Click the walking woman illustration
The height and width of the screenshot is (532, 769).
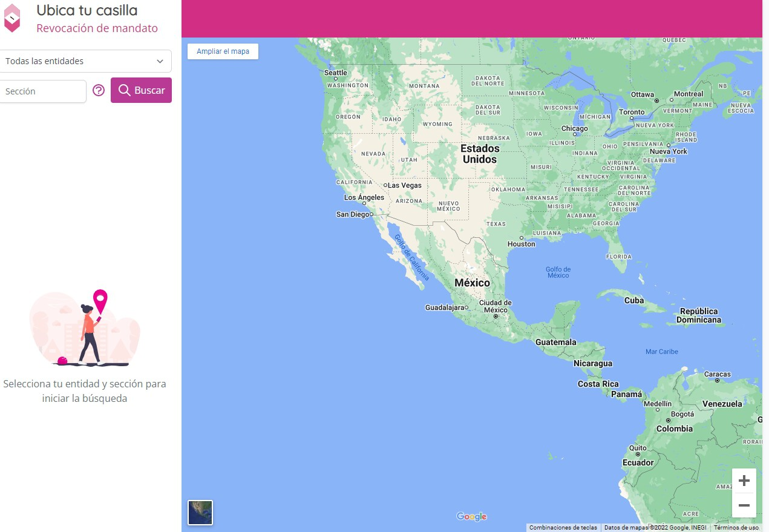click(85, 327)
